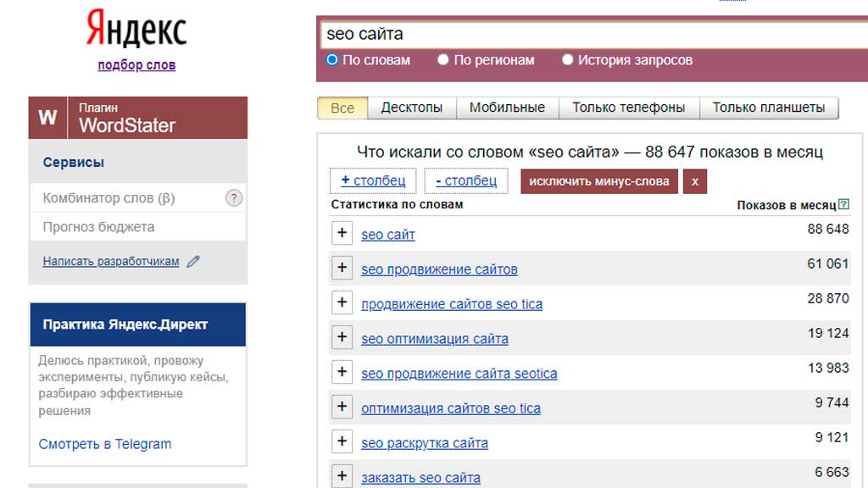Click the pencil icon beside Написать разработчикам
The height and width of the screenshot is (488, 868).
pos(192,261)
